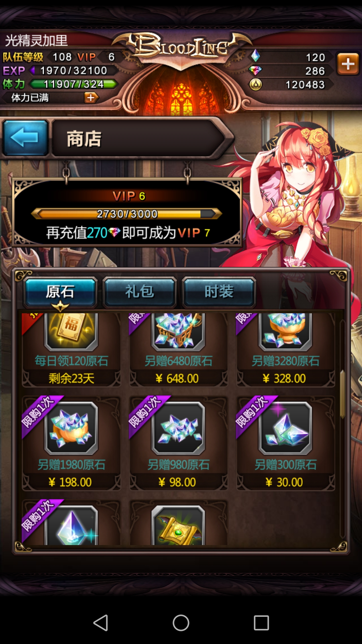Switch to the 时装 tab

(219, 292)
